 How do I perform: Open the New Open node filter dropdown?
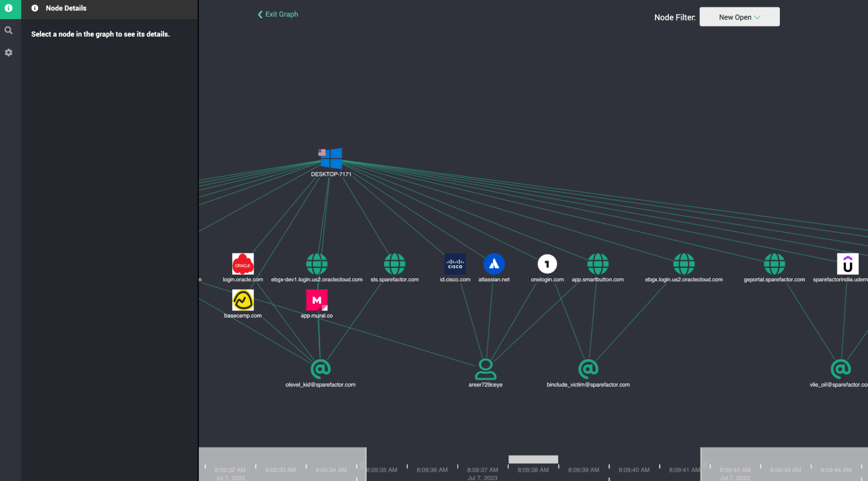[739, 16]
